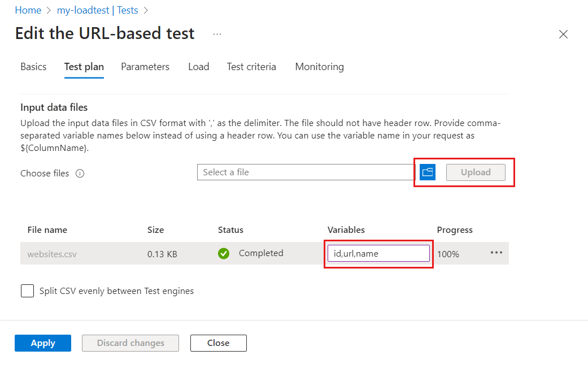Click the info icon beside Choose files
This screenshot has height=368, width=588.
tap(80, 174)
